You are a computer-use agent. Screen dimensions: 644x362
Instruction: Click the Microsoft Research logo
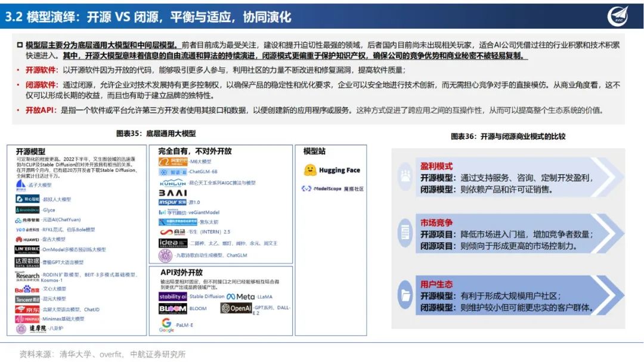pyautogui.click(x=27, y=276)
